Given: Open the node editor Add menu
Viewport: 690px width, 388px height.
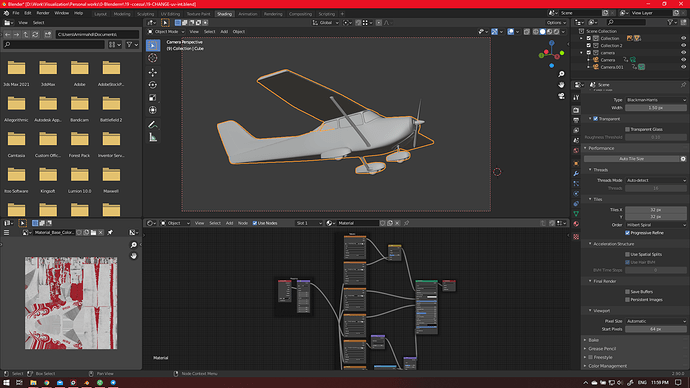Looking at the screenshot, I should click(229, 223).
